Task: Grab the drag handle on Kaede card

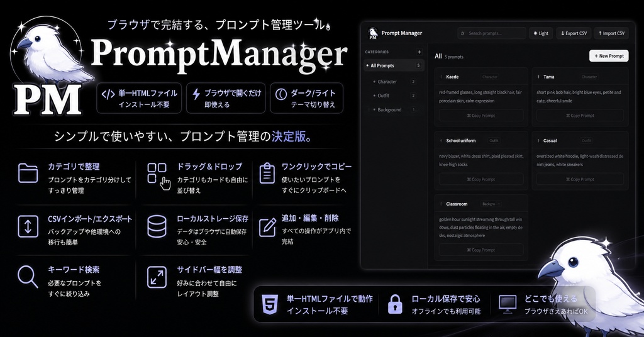Action: point(441,77)
